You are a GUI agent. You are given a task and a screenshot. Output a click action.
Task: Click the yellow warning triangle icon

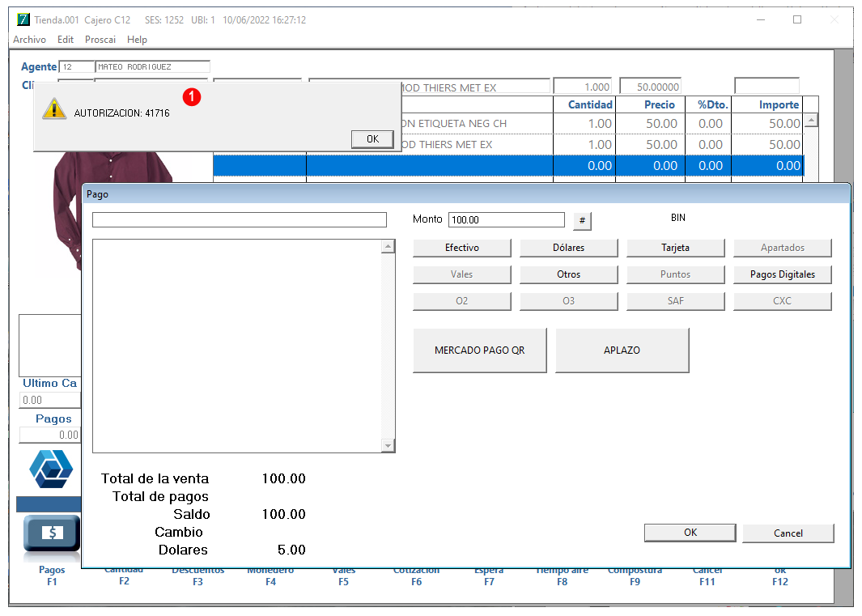tap(54, 109)
